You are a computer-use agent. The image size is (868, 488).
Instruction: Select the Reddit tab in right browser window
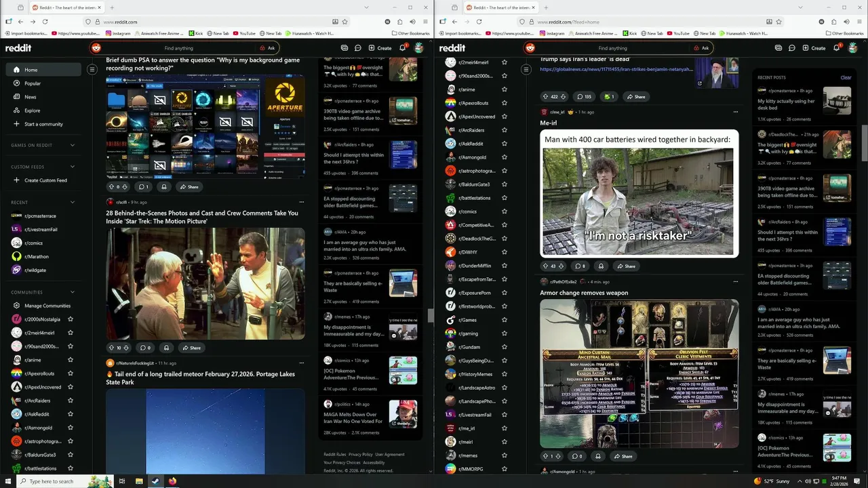[500, 7]
